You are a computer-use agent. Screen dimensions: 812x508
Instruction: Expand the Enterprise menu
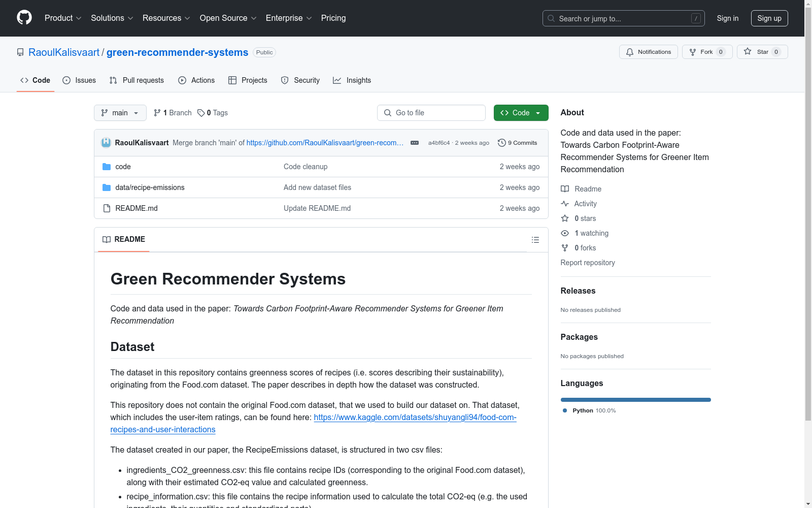pos(289,18)
